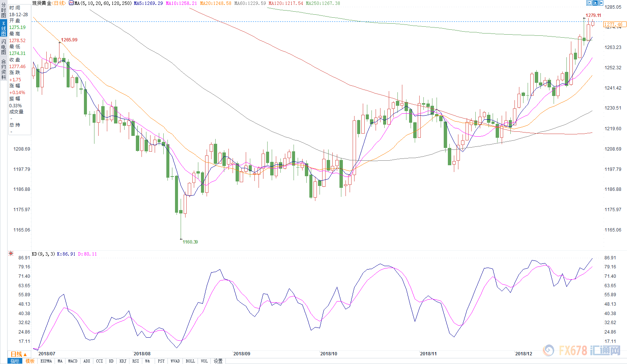
Task: Click the 1279.11 high price marker
Action: pos(593,15)
